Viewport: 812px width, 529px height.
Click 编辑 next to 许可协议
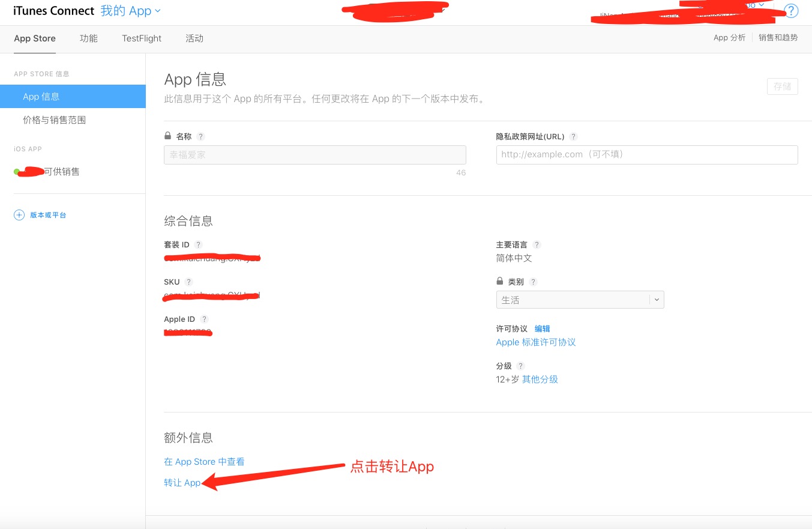coord(543,329)
